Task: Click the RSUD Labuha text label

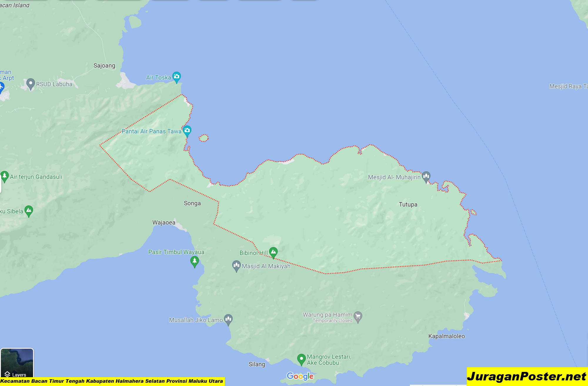Action: pos(54,84)
